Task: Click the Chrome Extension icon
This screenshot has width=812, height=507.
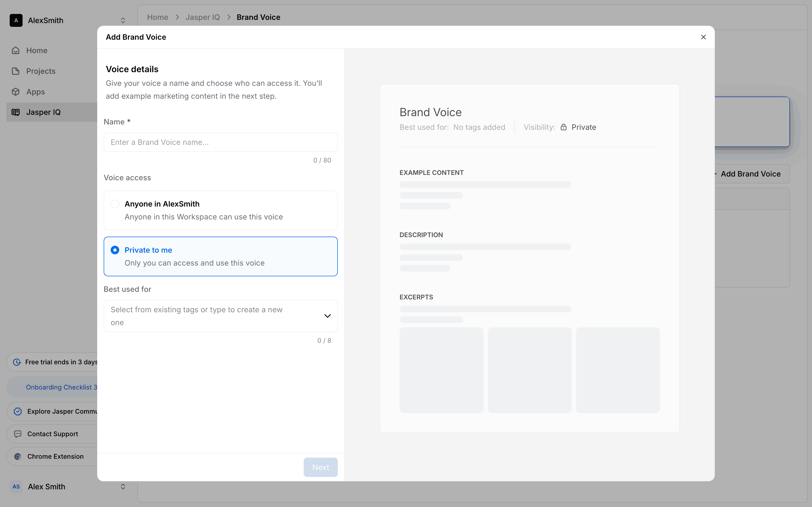Action: point(18,456)
